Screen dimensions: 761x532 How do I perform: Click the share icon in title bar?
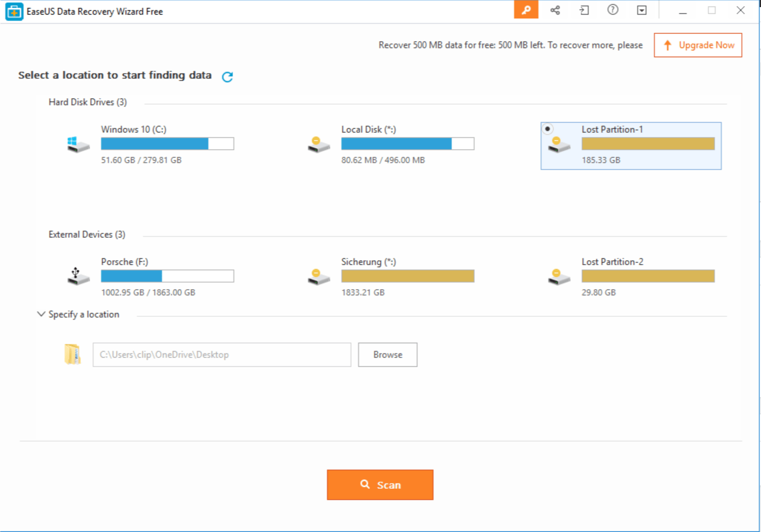(555, 10)
